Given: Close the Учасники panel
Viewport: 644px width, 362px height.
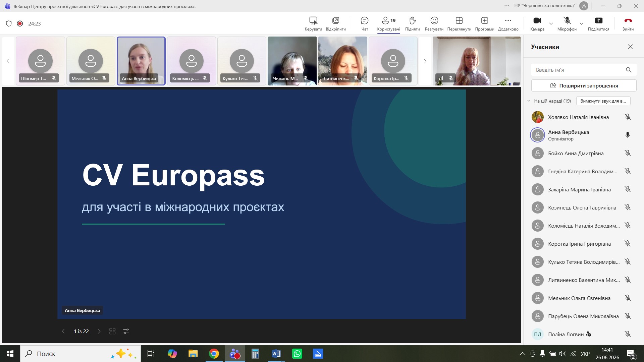Looking at the screenshot, I should [x=630, y=47].
